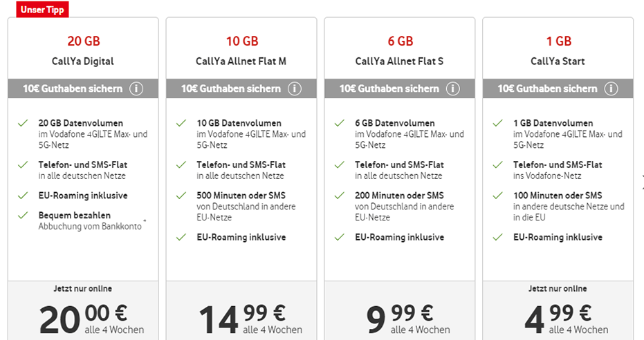Viewport: 644px width, 340px height.
Task: Click 10€ Guthaben sichern banner for Allnet Flat S
Action: [400, 88]
